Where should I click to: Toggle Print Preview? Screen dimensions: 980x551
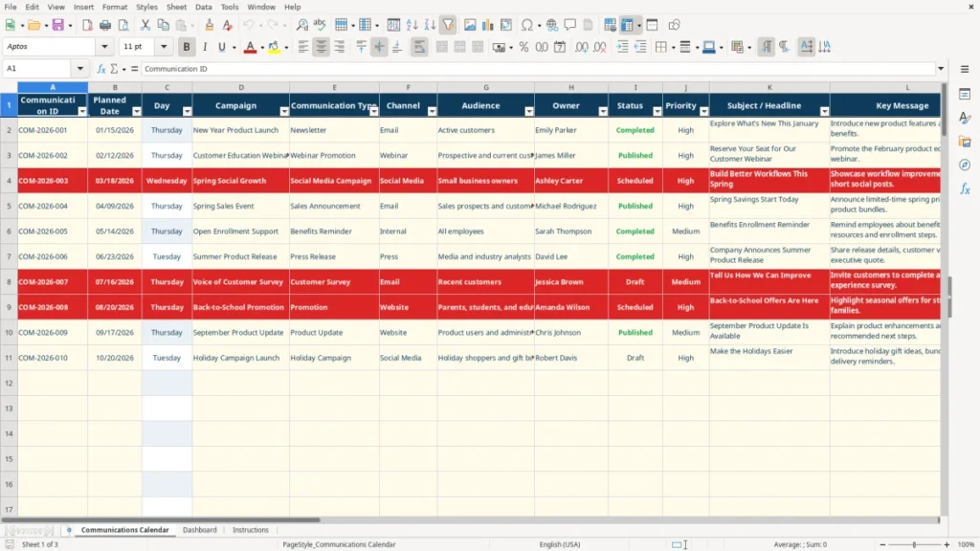123,25
